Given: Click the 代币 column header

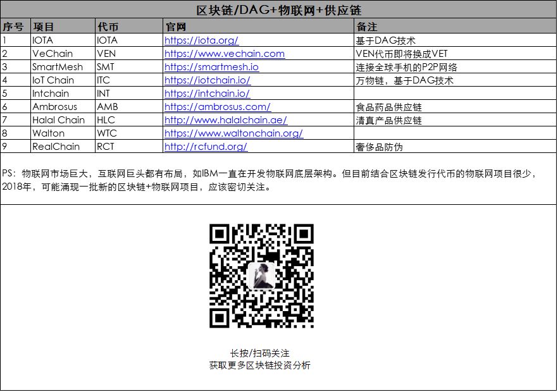Looking at the screenshot, I should tap(107, 27).
